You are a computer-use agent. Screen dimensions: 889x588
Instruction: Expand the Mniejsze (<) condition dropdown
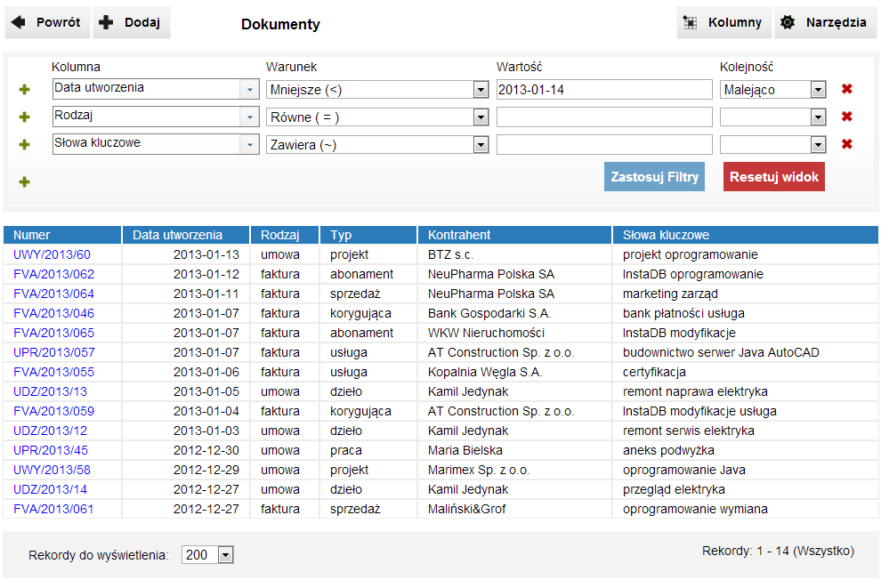[481, 90]
